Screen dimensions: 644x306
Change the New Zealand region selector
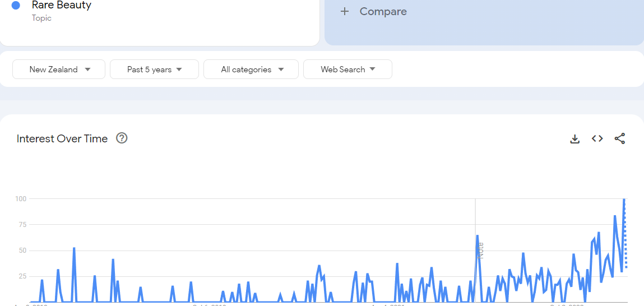pos(59,69)
